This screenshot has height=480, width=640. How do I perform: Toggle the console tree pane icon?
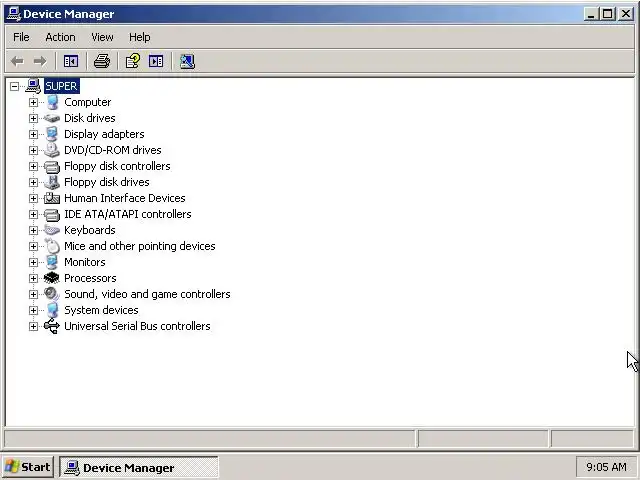coord(71,61)
